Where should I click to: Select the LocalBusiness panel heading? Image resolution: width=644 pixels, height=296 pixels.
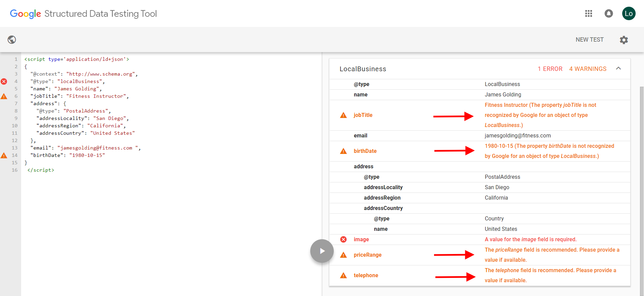363,69
